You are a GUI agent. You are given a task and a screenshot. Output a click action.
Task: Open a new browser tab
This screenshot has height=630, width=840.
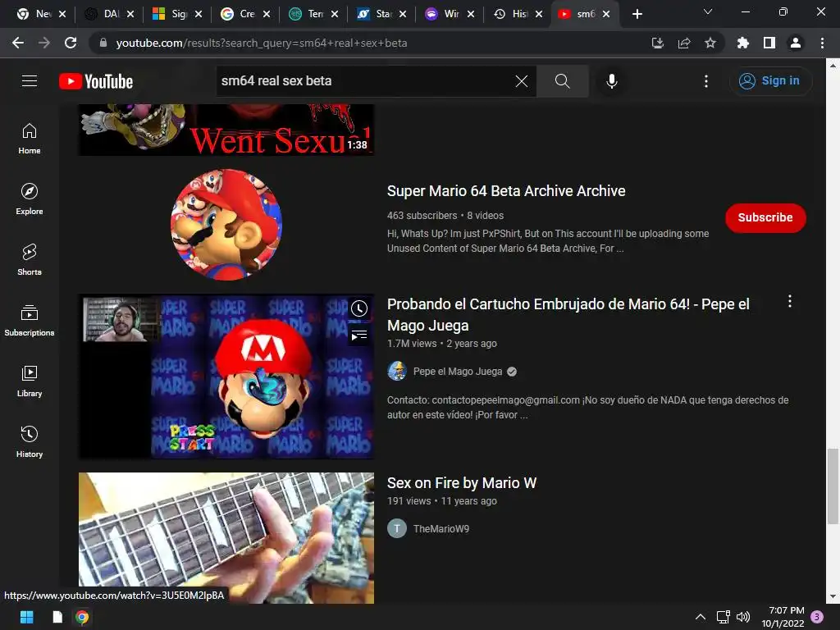637,14
